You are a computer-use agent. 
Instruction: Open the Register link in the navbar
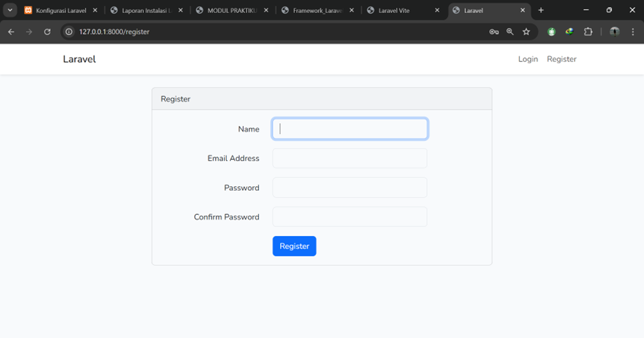562,59
